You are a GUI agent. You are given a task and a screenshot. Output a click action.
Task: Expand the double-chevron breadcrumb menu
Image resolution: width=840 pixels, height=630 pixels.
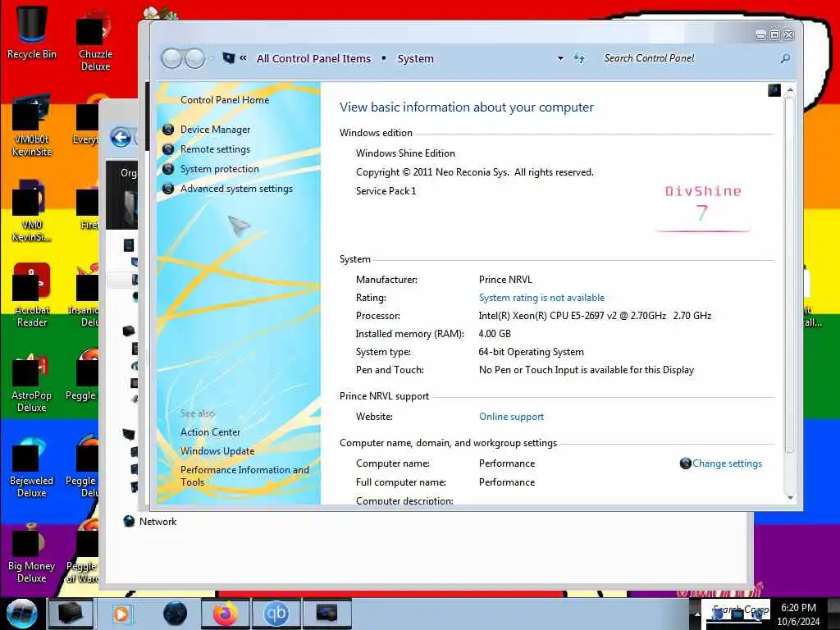[x=243, y=58]
